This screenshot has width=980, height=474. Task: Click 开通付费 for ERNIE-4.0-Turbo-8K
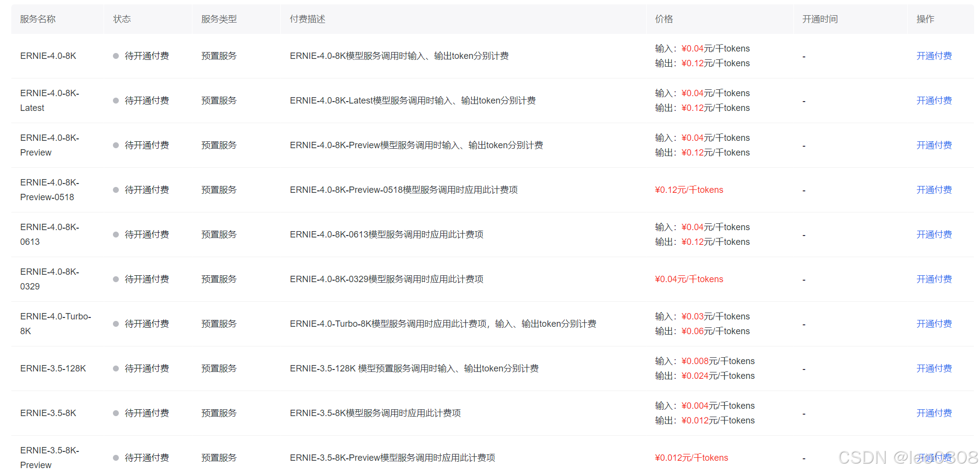click(934, 324)
